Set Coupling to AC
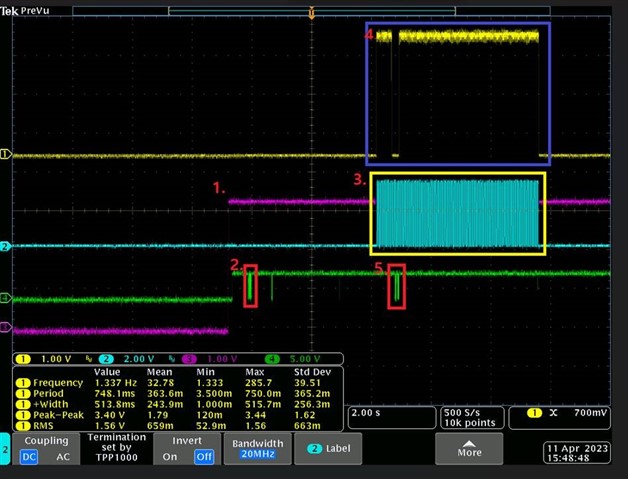The width and height of the screenshot is (628, 479). point(60,457)
